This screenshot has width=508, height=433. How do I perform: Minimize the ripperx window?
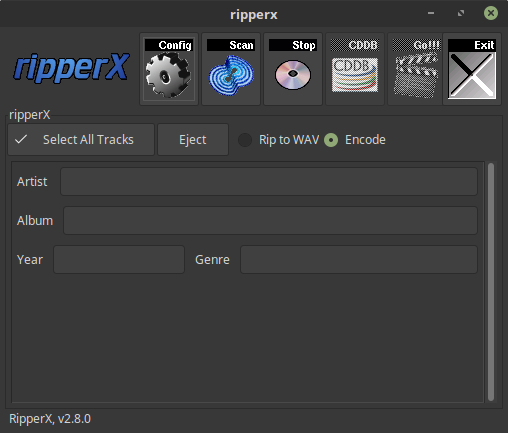tap(431, 13)
